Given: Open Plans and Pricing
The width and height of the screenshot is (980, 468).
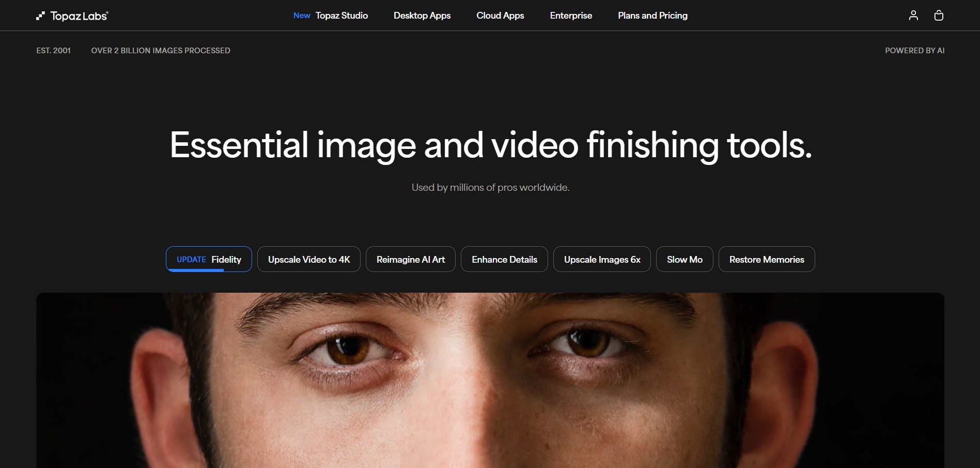Looking at the screenshot, I should point(652,16).
